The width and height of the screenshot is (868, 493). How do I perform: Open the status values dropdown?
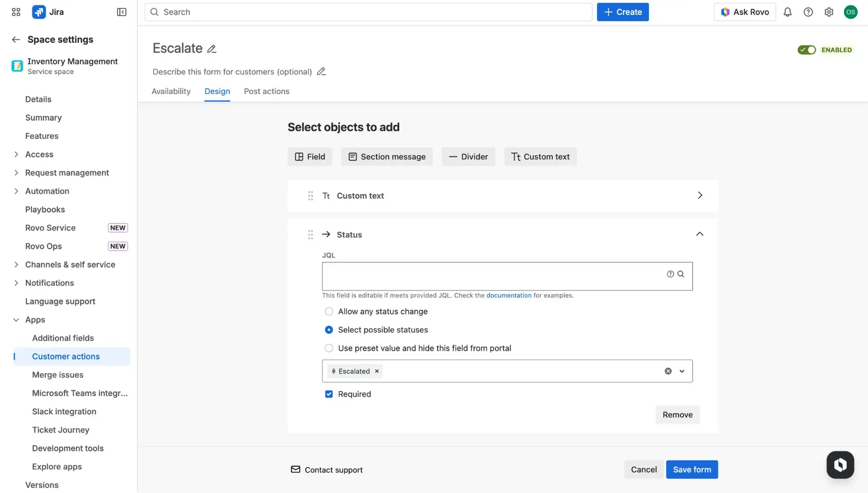[681, 371]
